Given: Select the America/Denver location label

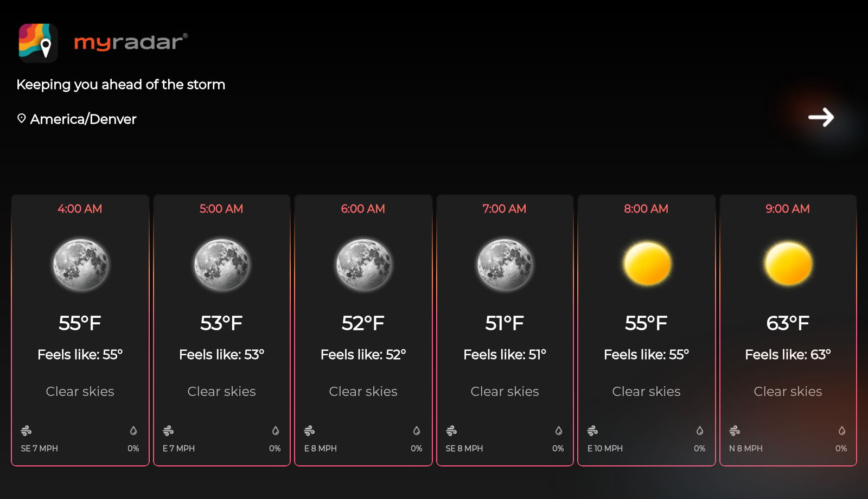Looking at the screenshot, I should tap(83, 119).
